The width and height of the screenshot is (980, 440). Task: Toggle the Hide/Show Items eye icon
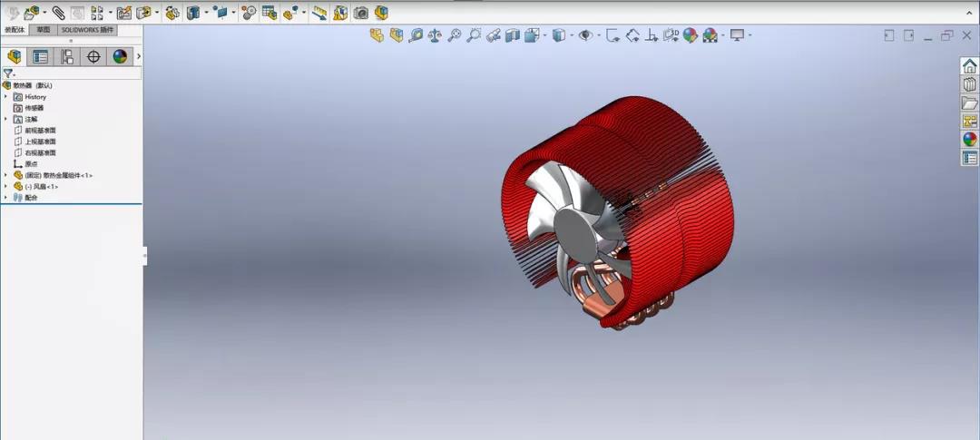(x=585, y=35)
